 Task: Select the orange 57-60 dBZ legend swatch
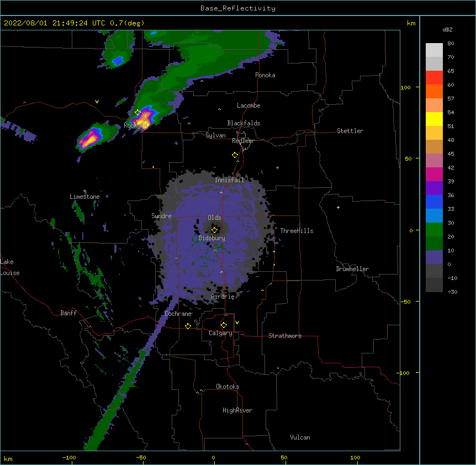434,91
